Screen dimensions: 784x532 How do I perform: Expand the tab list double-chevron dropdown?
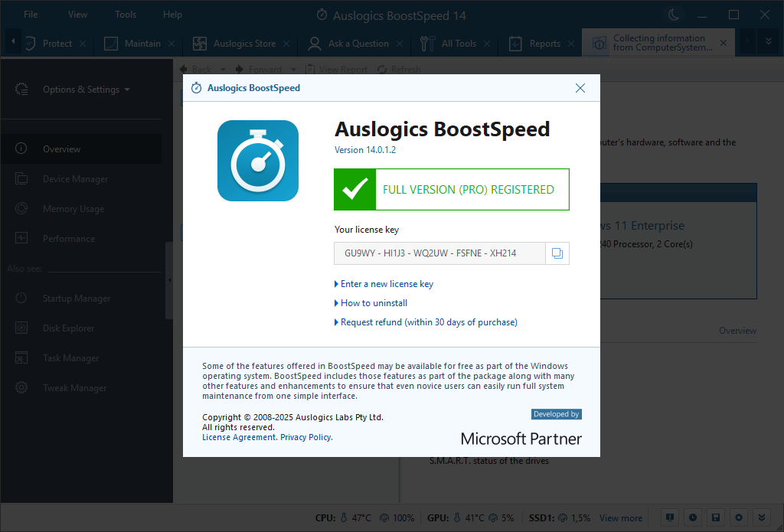tap(769, 41)
